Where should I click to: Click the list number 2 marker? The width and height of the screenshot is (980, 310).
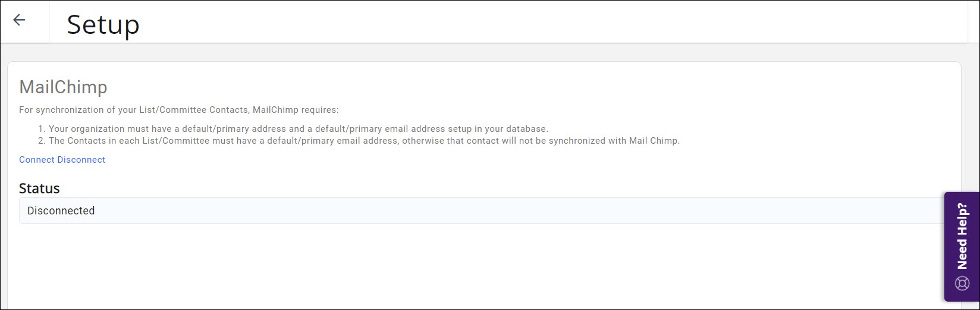[42, 141]
